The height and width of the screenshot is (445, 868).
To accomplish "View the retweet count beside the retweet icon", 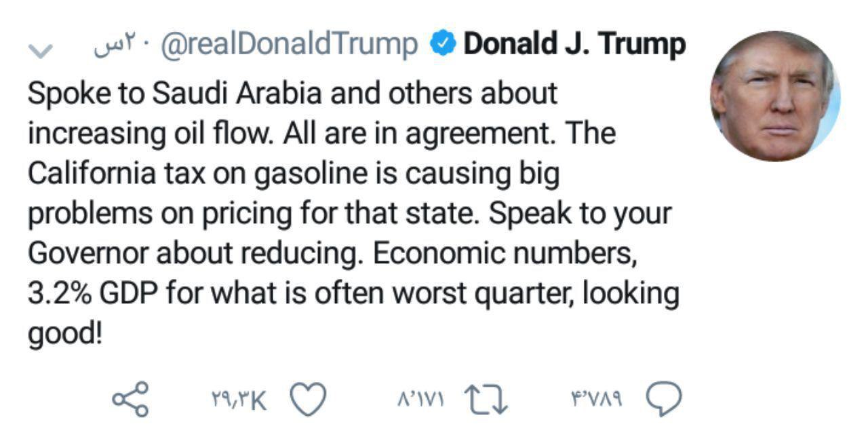I will [420, 400].
